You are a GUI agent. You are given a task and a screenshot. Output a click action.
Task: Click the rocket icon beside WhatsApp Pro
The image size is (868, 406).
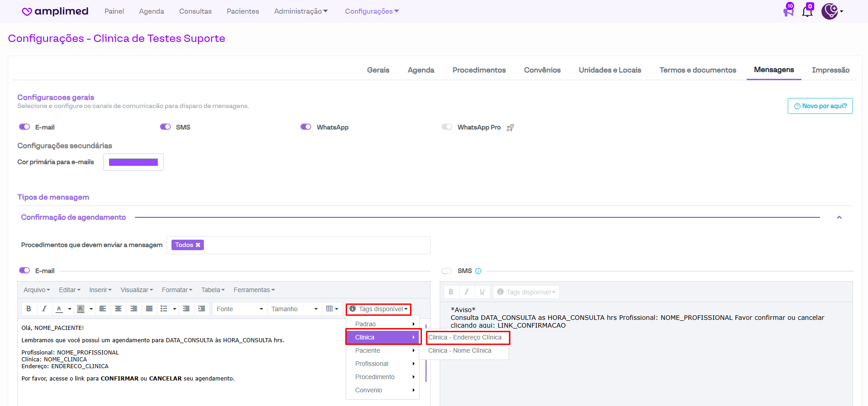[510, 128]
